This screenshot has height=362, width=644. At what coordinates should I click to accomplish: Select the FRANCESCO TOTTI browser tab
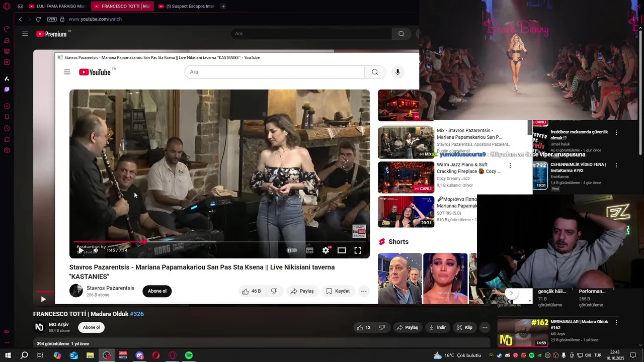click(122, 7)
